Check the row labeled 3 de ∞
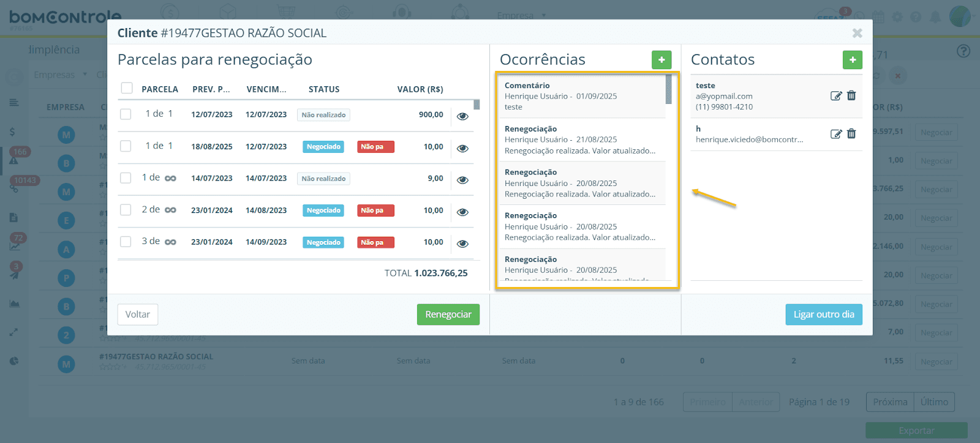This screenshot has height=443, width=980. (126, 242)
